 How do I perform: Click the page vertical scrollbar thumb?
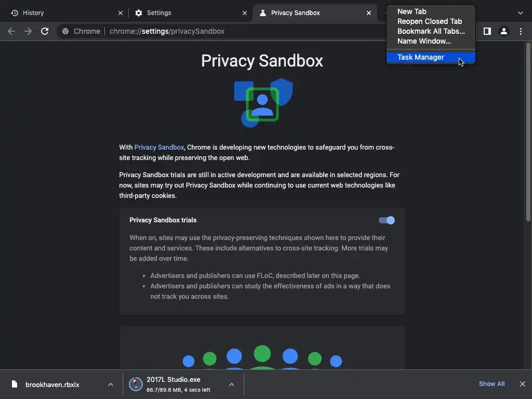click(528, 132)
